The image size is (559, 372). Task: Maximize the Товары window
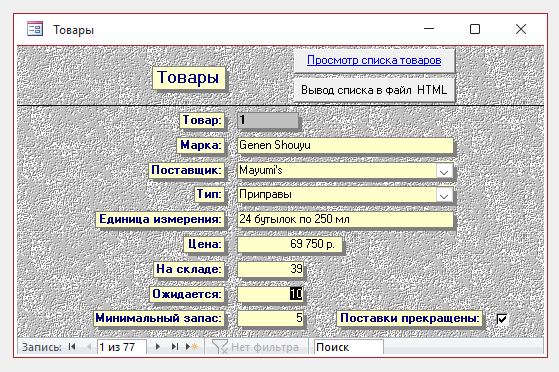[x=475, y=29]
